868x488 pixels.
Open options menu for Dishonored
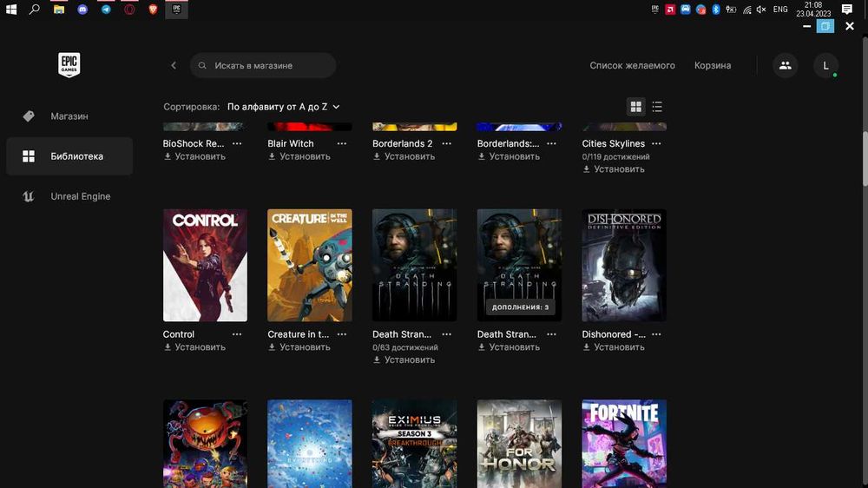click(x=656, y=334)
